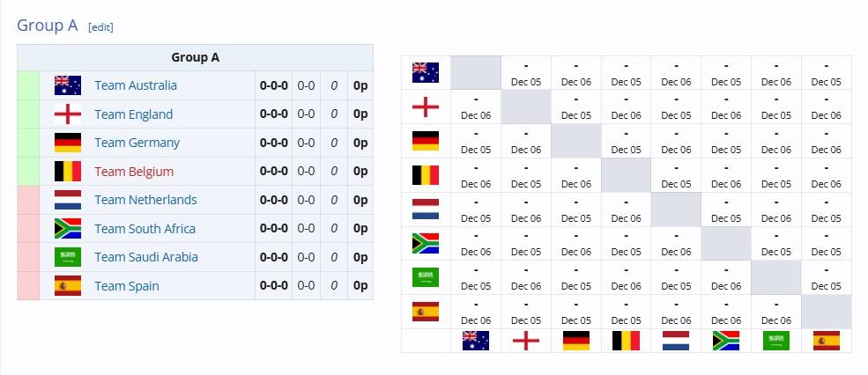Open the Team Australia link
The image size is (868, 375).
point(136,85)
